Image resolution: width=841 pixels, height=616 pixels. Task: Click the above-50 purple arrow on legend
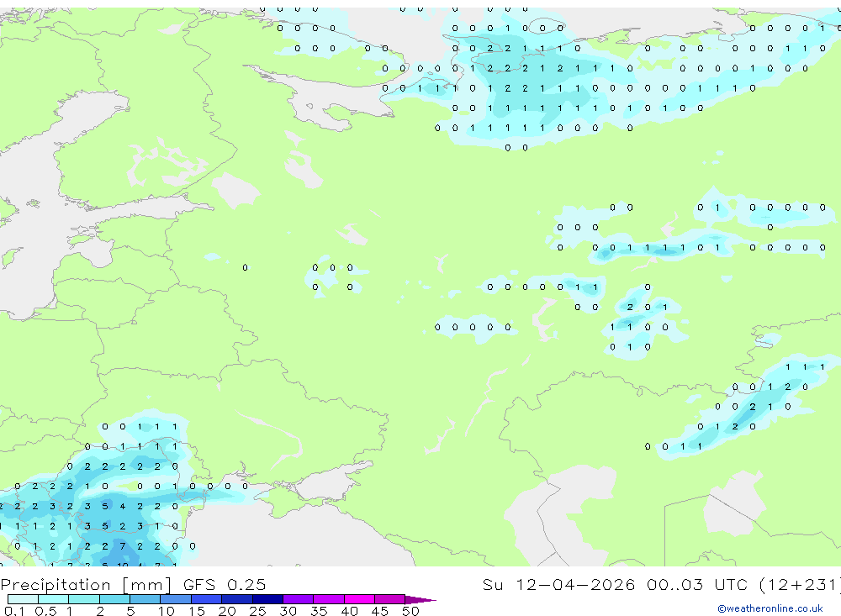pos(420,599)
